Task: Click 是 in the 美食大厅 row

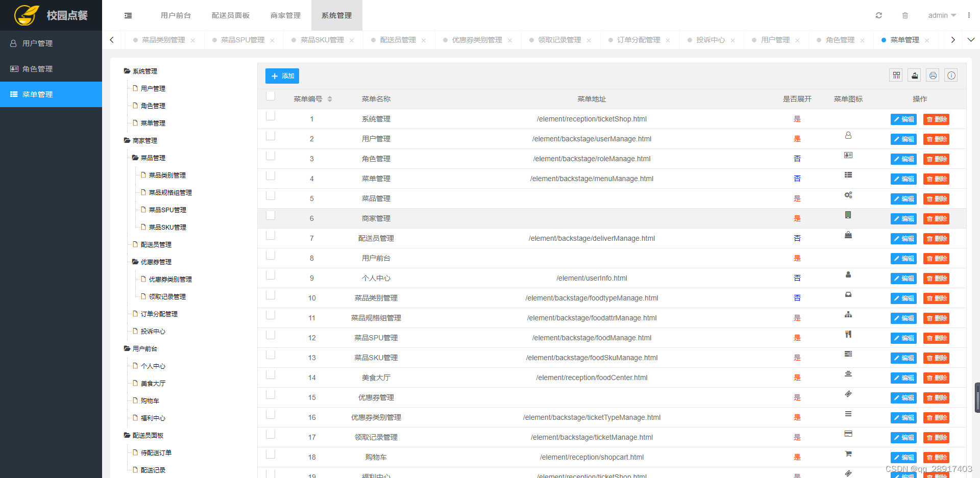Action: tap(797, 378)
